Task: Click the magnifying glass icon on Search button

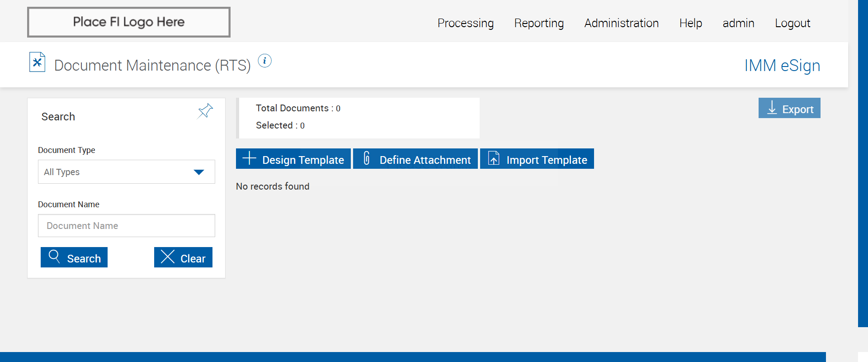Action: coord(54,257)
